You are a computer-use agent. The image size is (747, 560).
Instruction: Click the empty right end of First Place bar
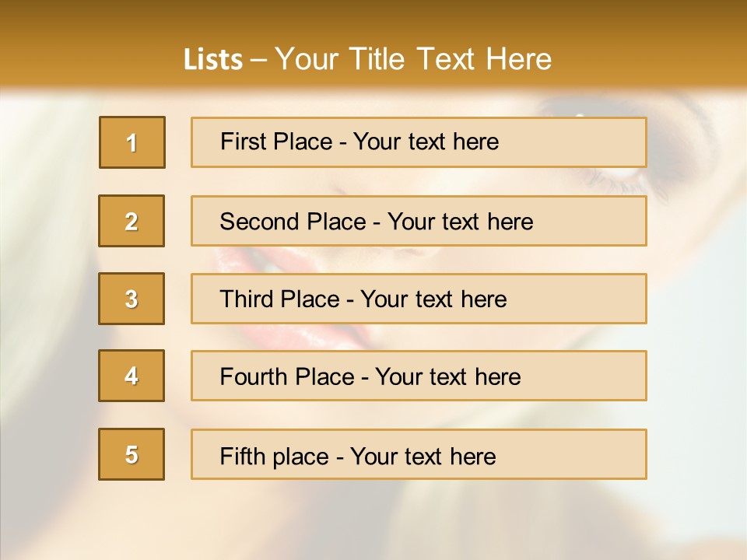click(572, 142)
